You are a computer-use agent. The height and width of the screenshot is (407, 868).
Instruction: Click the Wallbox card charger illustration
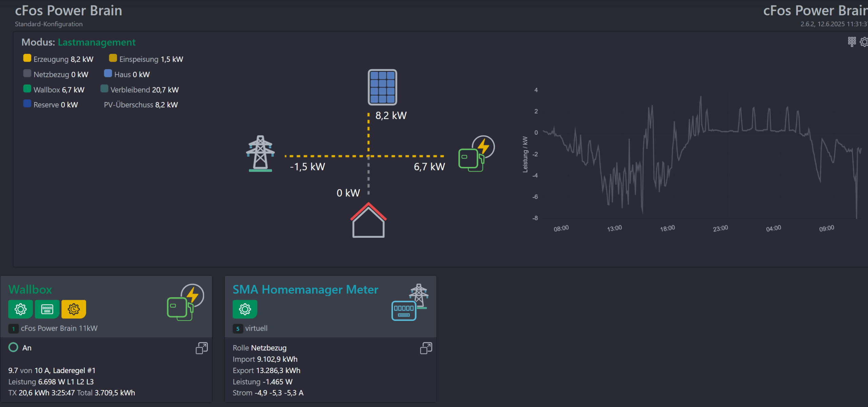pos(185,302)
